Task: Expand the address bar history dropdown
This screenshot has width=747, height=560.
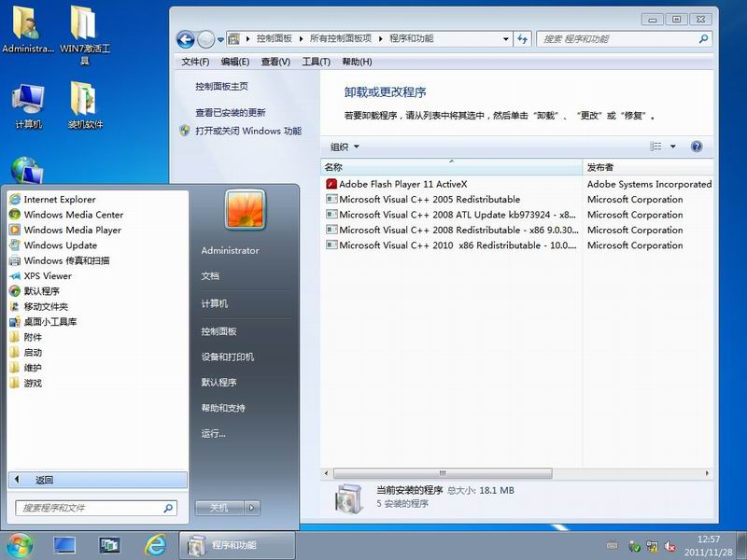Action: (x=505, y=39)
